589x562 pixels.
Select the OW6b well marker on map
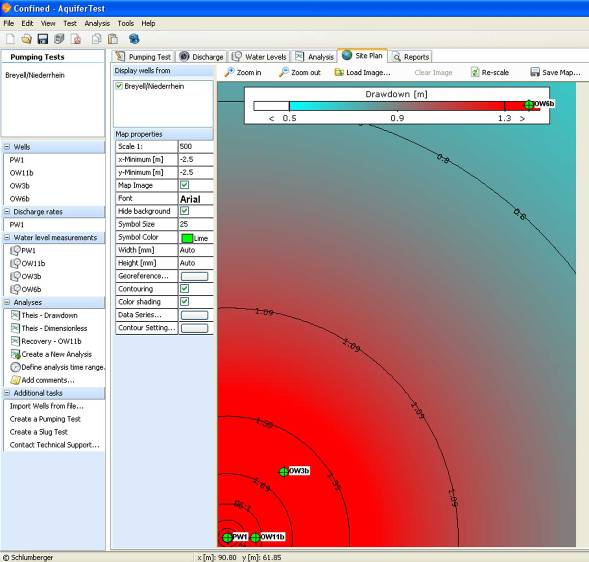[x=529, y=104]
